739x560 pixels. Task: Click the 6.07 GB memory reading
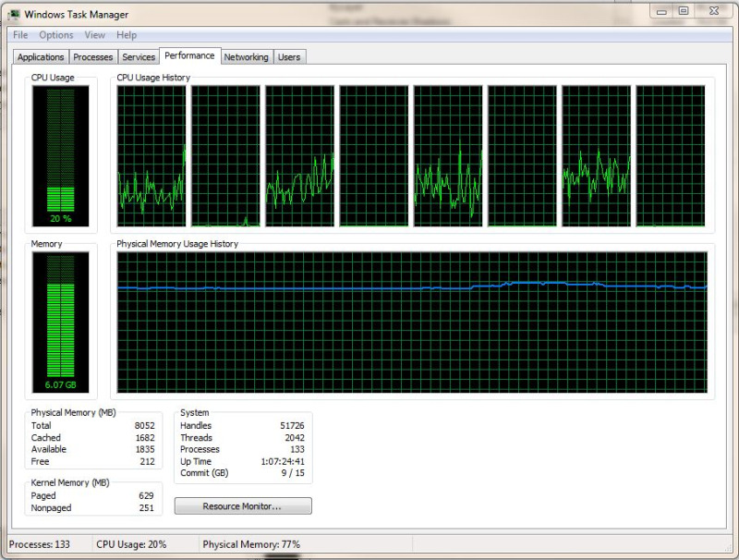coord(61,386)
